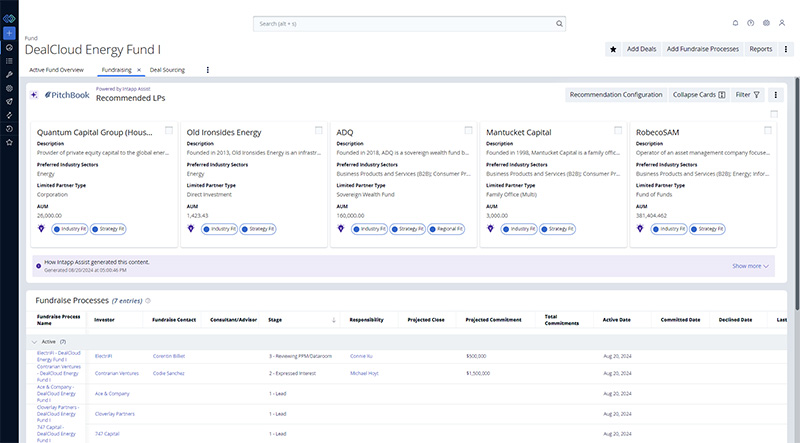The width and height of the screenshot is (800, 443).
Task: Toggle the select-all cards checkbox
Action: tap(774, 114)
